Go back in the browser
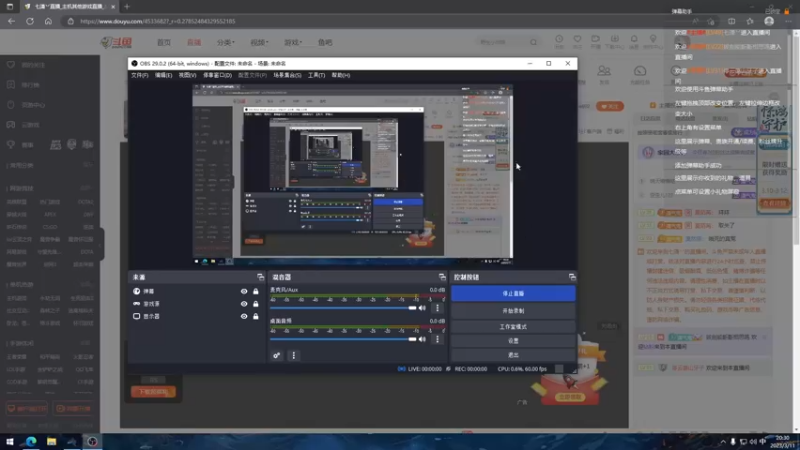The height and width of the screenshot is (450, 800). (11, 21)
